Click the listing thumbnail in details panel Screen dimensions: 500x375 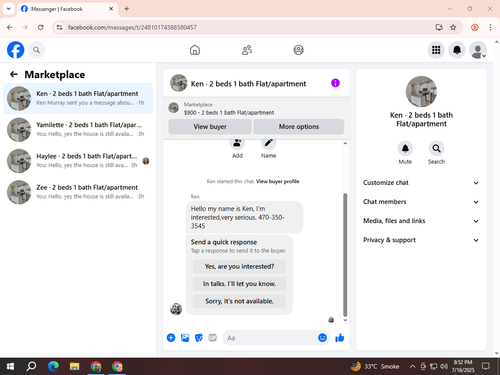[x=421, y=91]
